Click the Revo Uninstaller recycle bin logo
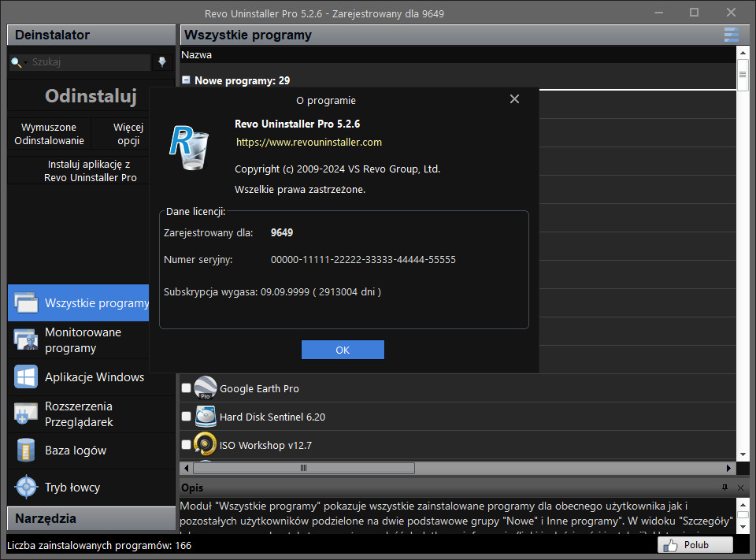 (190, 147)
